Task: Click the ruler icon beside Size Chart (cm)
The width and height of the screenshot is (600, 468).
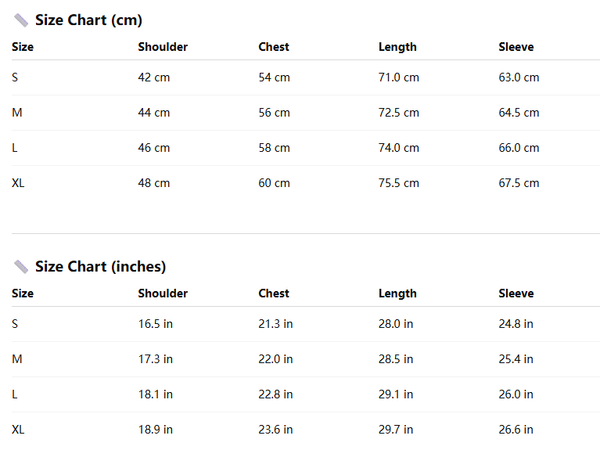Action: [21, 20]
